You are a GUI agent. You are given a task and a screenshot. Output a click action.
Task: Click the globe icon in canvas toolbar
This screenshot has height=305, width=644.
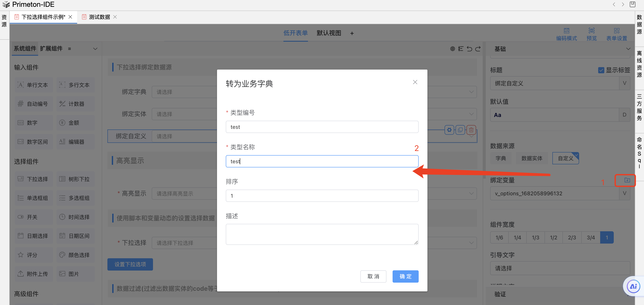pyautogui.click(x=452, y=49)
